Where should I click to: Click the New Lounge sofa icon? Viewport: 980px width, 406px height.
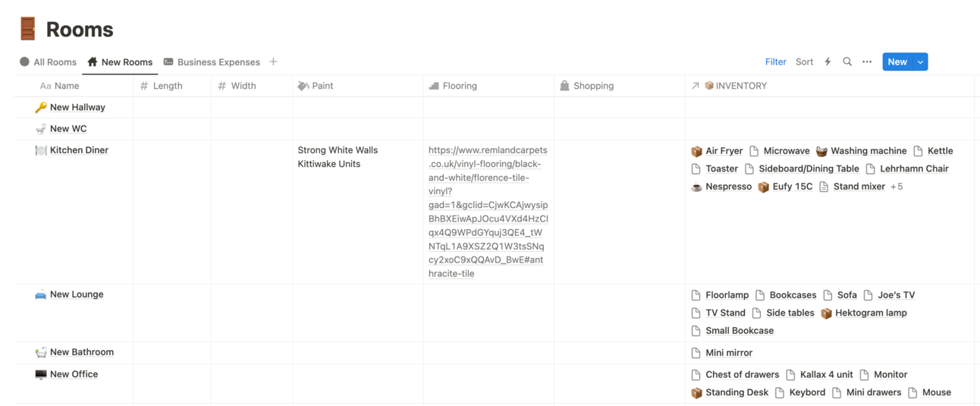point(40,294)
